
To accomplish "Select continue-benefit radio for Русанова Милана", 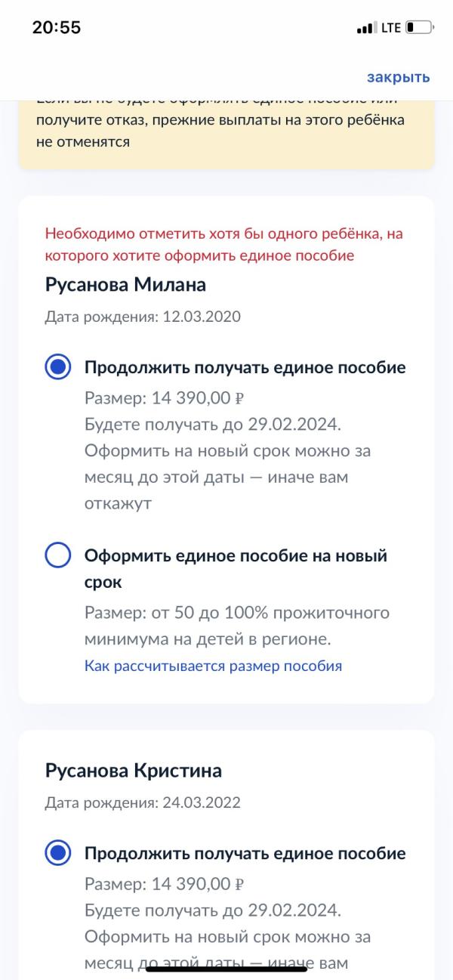I will pyautogui.click(x=58, y=368).
